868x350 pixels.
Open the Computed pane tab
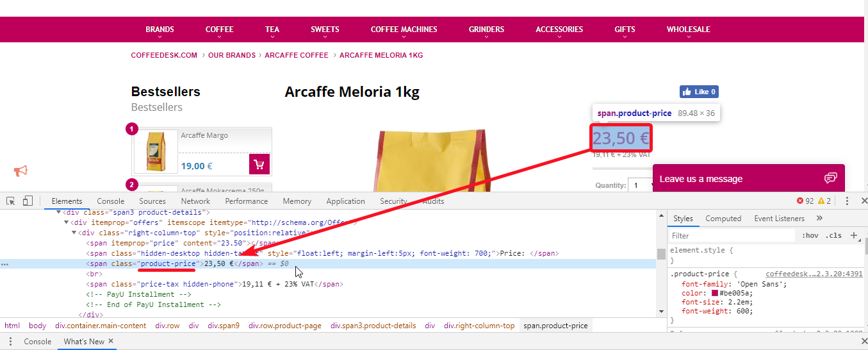click(x=723, y=219)
